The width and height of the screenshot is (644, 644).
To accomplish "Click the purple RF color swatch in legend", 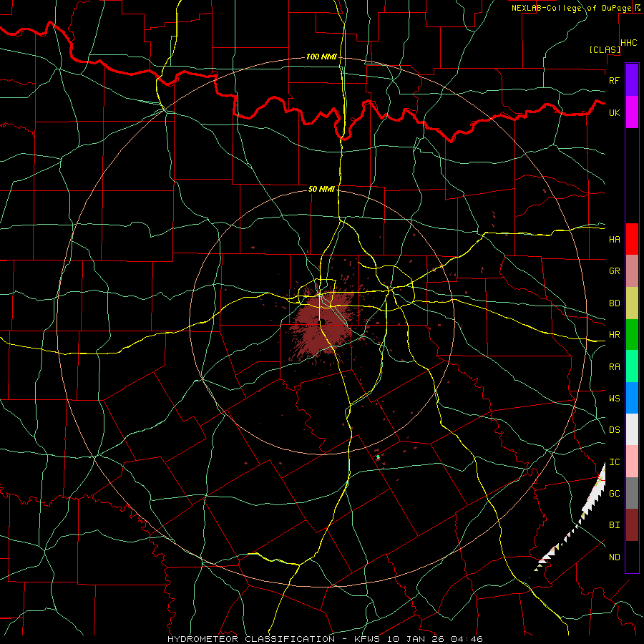I will (x=632, y=80).
